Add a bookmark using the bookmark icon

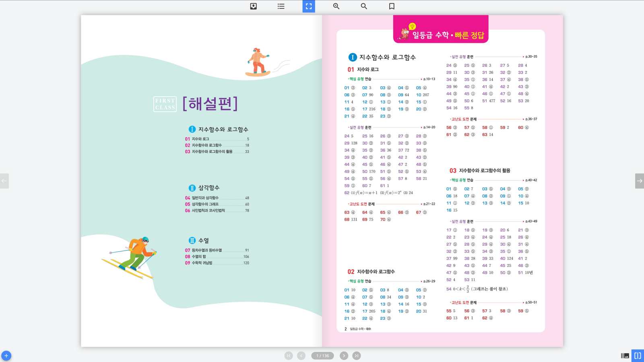click(x=391, y=6)
